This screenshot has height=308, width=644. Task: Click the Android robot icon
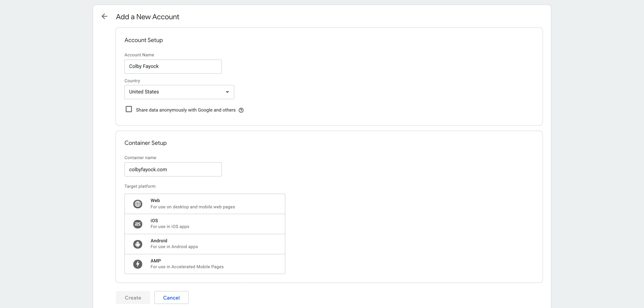[138, 244]
